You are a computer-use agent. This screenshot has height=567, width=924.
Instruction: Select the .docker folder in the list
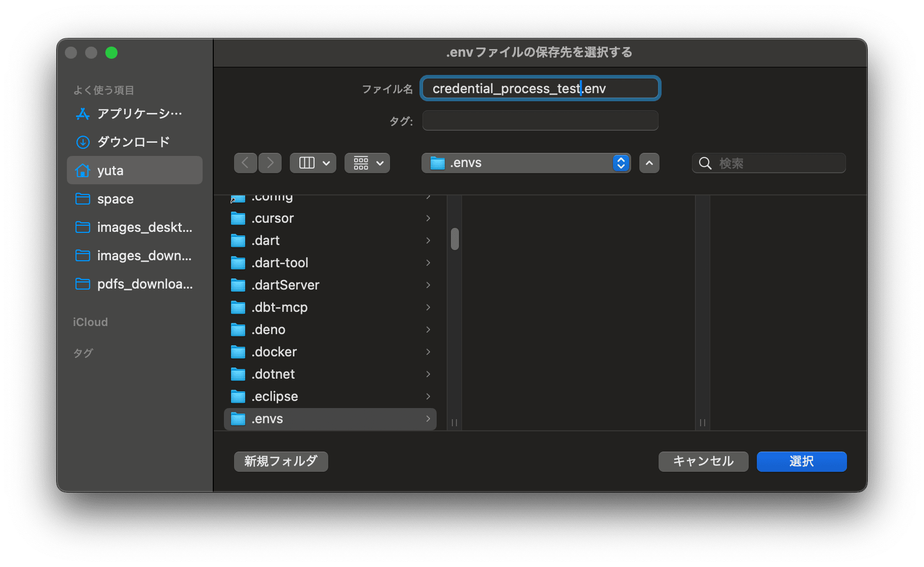point(275,352)
